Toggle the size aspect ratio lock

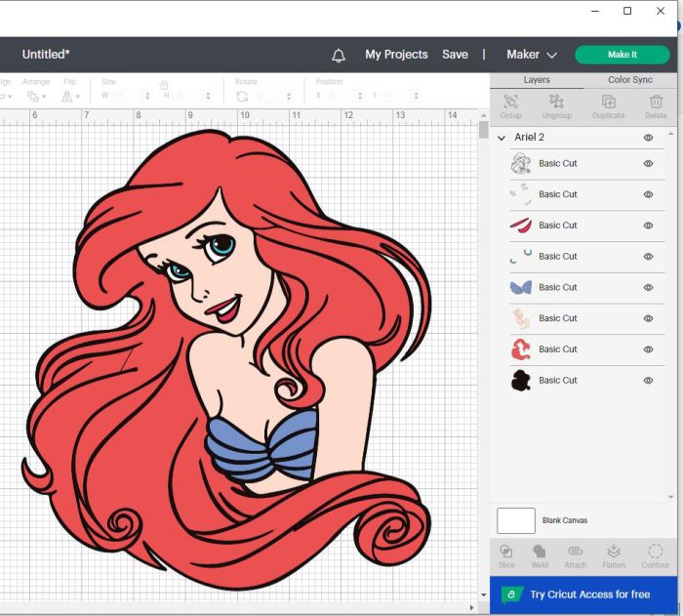coord(164,85)
